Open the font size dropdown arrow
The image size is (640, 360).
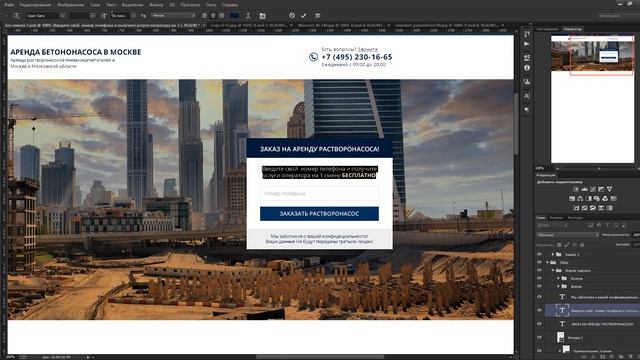pyautogui.click(x=133, y=16)
